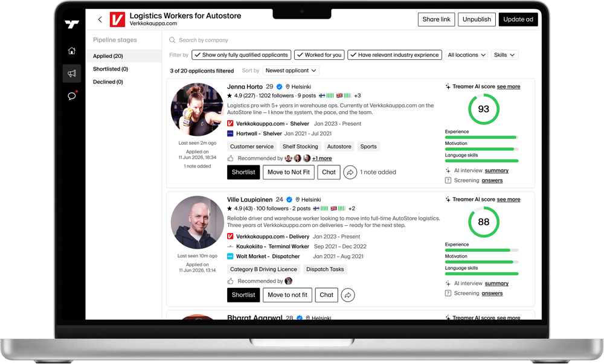
Task: Open the home icon in sidebar
Action: (72, 51)
